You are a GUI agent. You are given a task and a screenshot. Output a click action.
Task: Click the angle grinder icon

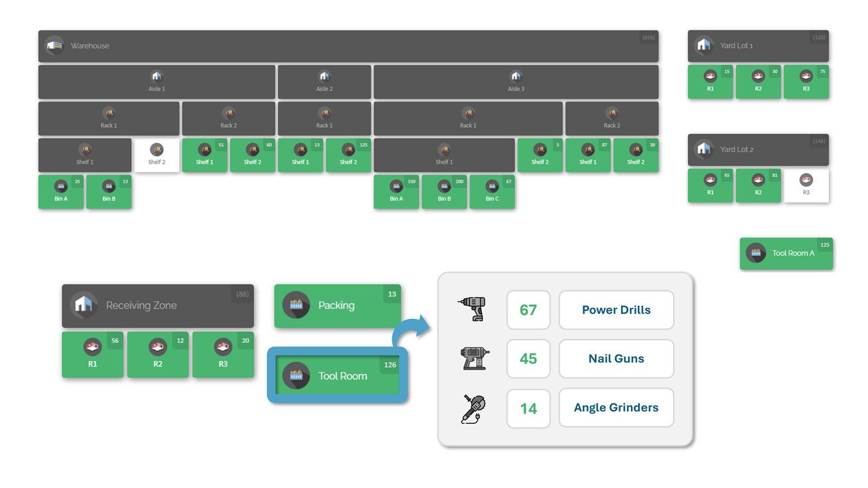pos(474,408)
